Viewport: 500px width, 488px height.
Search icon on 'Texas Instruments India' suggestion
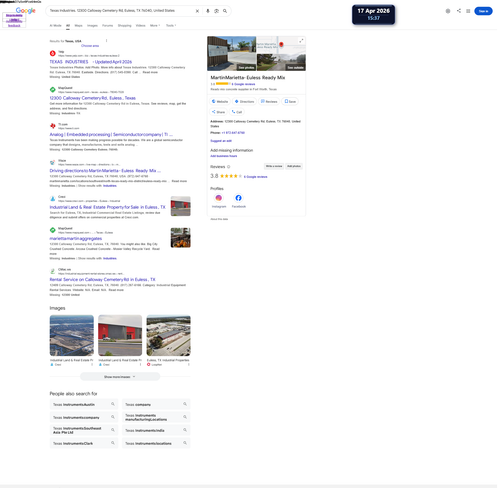[185, 430]
